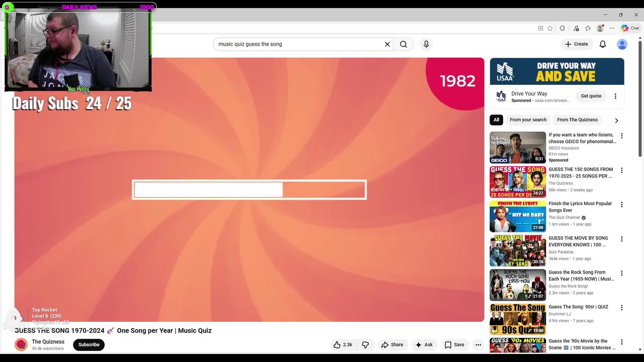Image resolution: width=644 pixels, height=362 pixels.
Task: Open The Quizness channel avatar
Action: coord(21,344)
